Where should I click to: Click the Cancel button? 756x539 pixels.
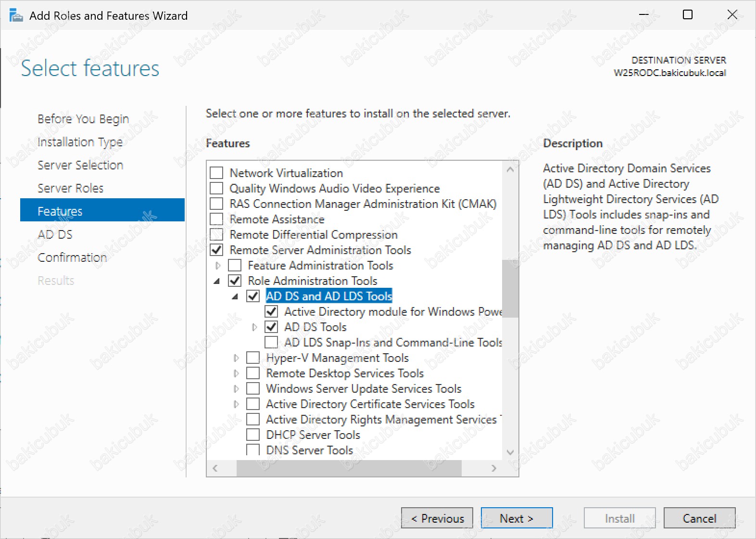coord(700,518)
